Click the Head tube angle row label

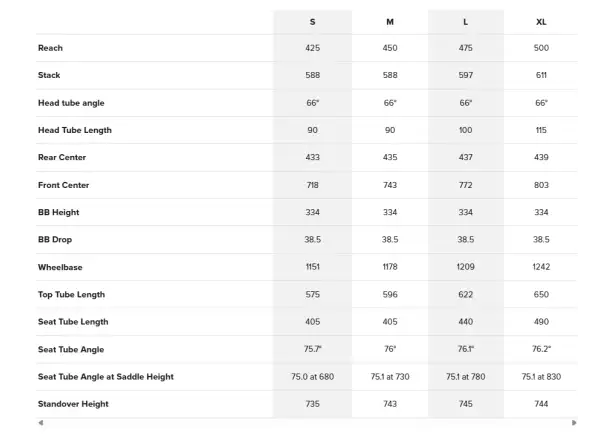(71, 103)
